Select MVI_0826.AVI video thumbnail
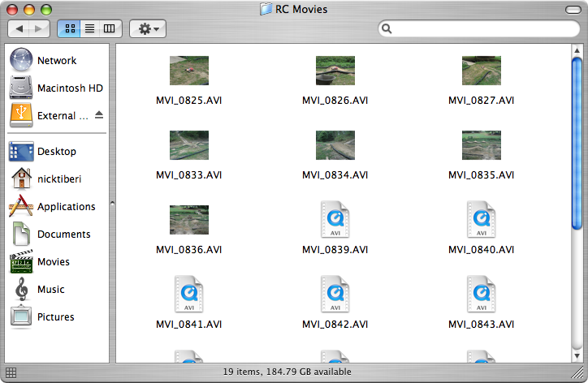Screen dimensions: 588x383 pyautogui.click(x=335, y=71)
